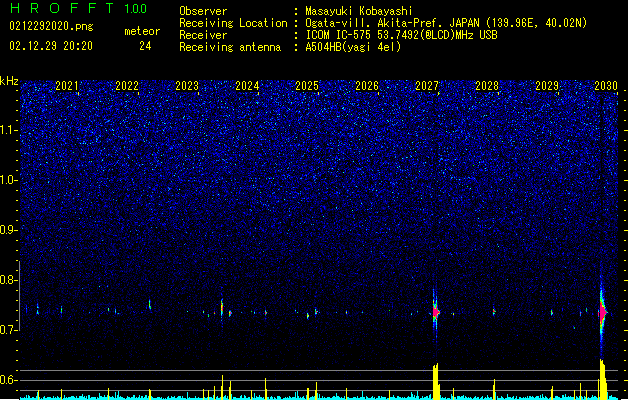This screenshot has width=629, height=400.
Task: Click the 2028 time marker
Action: point(487,86)
